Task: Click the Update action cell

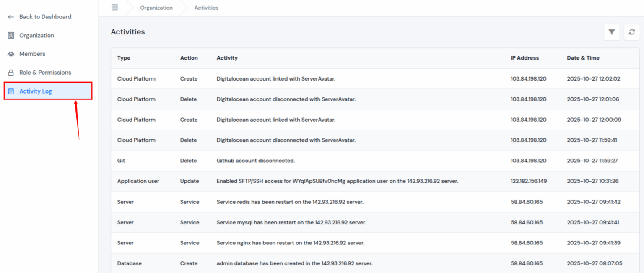Action: coord(190,181)
